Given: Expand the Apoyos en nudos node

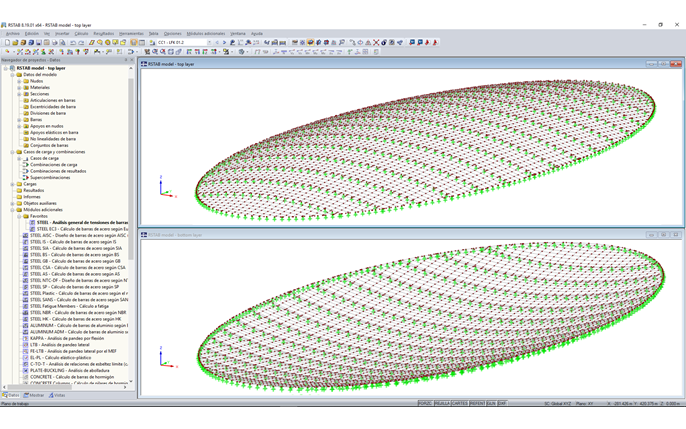Looking at the screenshot, I should tap(19, 126).
